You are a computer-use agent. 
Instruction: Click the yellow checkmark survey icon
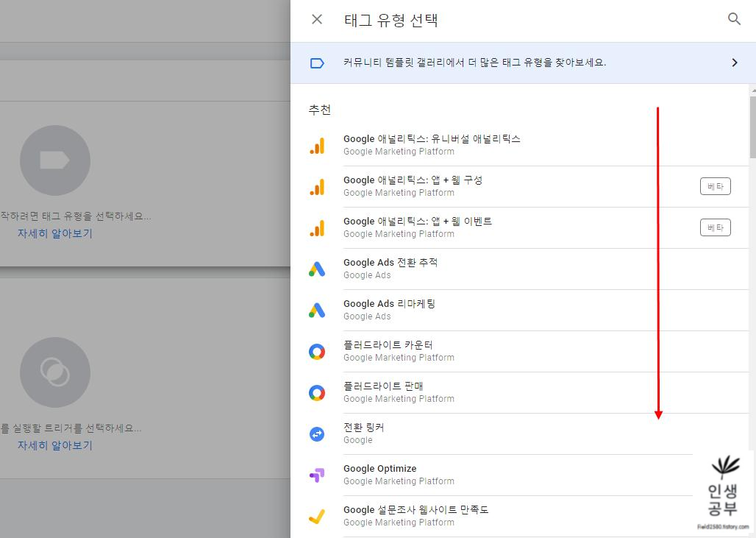317,517
